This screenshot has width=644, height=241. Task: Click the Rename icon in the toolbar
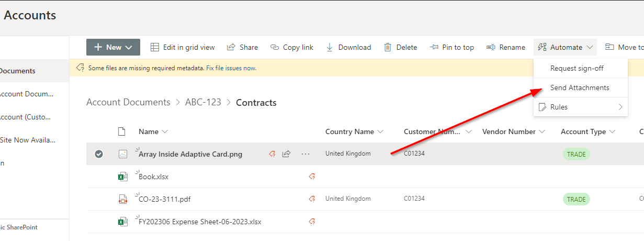pos(491,47)
